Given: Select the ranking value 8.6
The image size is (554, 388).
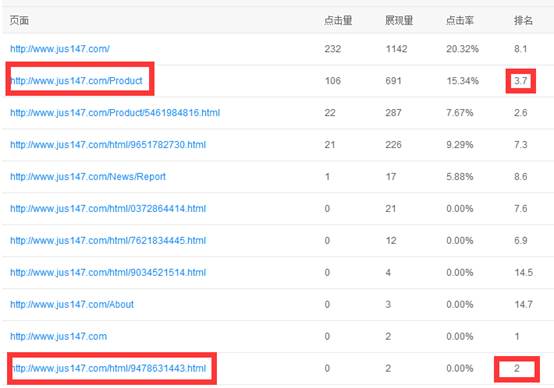Looking at the screenshot, I should coord(521,177).
